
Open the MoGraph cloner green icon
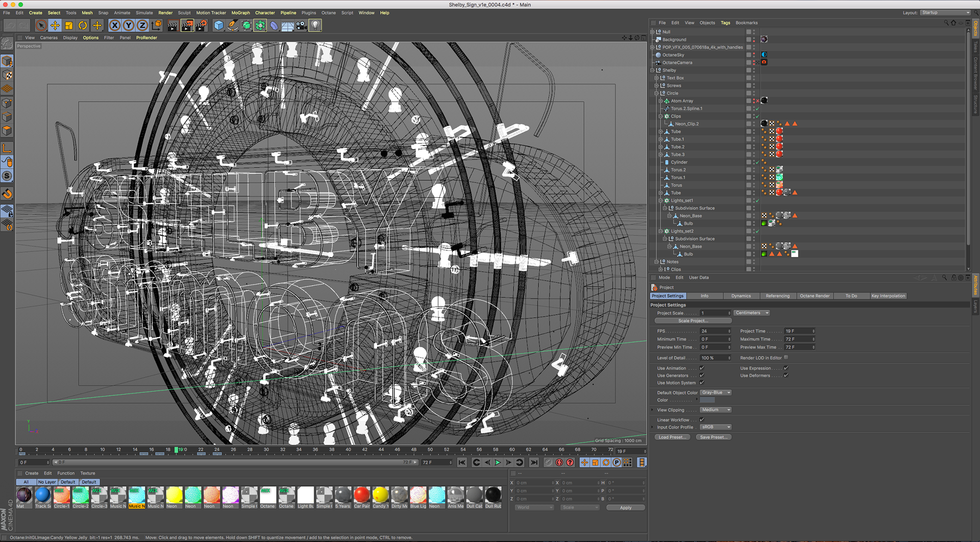[260, 25]
